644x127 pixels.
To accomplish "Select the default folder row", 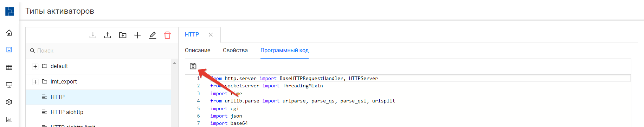I will (x=98, y=66).
